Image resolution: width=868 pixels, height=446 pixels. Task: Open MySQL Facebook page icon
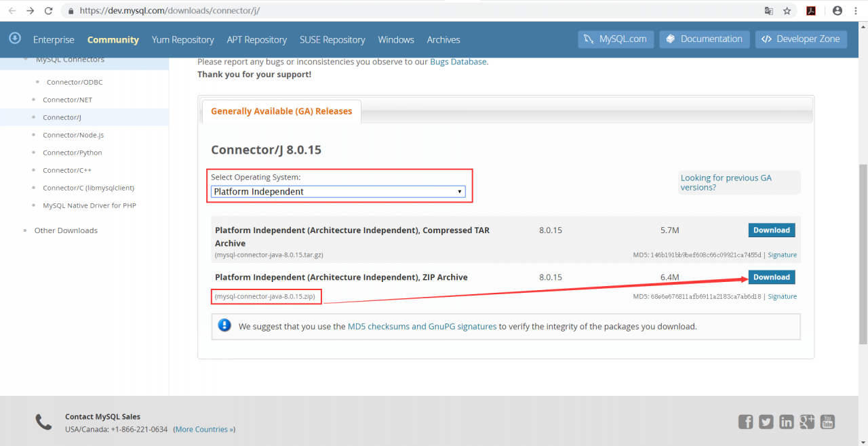745,422
